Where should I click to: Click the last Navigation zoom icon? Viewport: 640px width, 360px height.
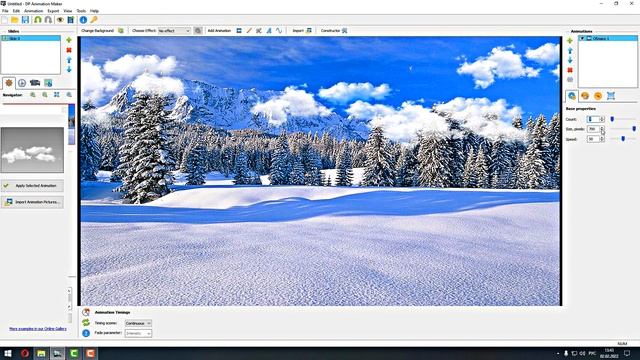(x=69, y=95)
